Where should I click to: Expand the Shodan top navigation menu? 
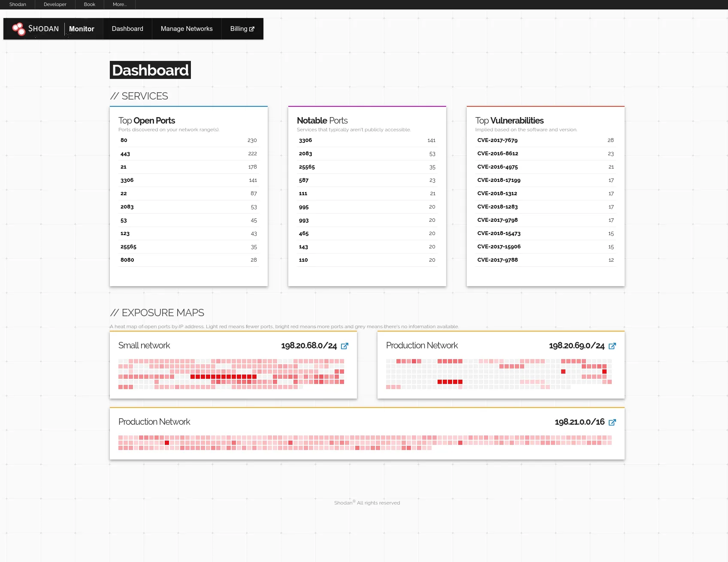tap(18, 4)
